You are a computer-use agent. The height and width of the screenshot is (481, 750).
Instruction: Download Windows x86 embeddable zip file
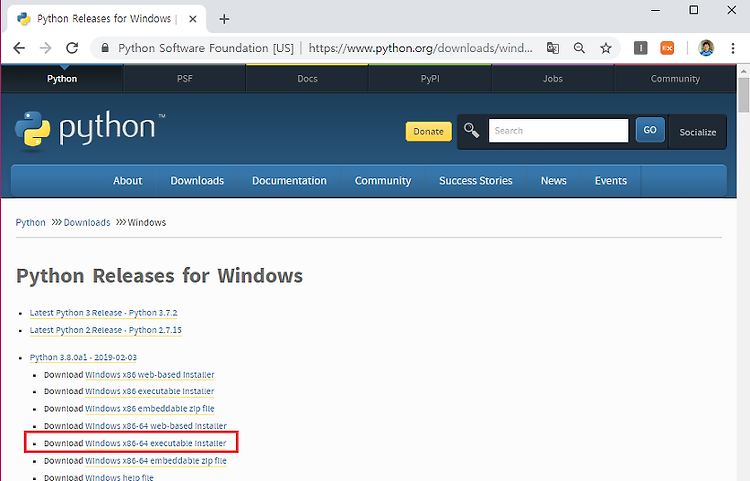[150, 409]
